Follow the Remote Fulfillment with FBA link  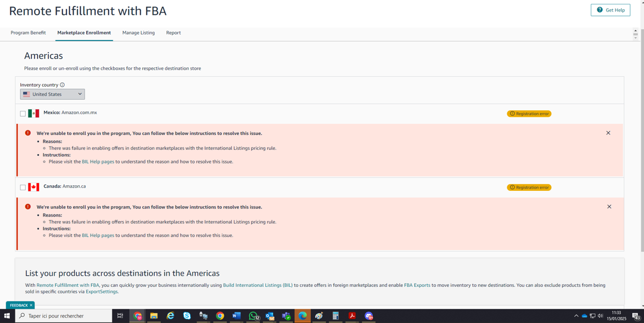[68, 285]
